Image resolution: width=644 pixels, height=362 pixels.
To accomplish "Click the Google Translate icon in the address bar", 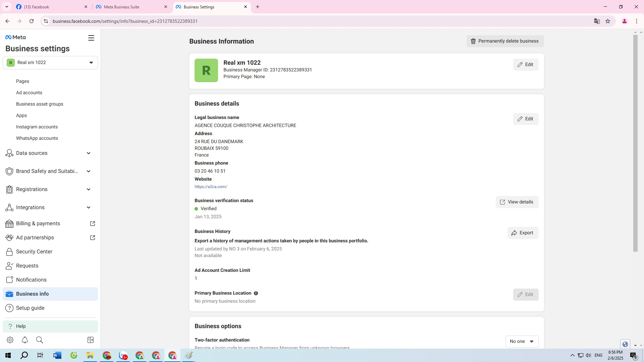I will tap(597, 21).
